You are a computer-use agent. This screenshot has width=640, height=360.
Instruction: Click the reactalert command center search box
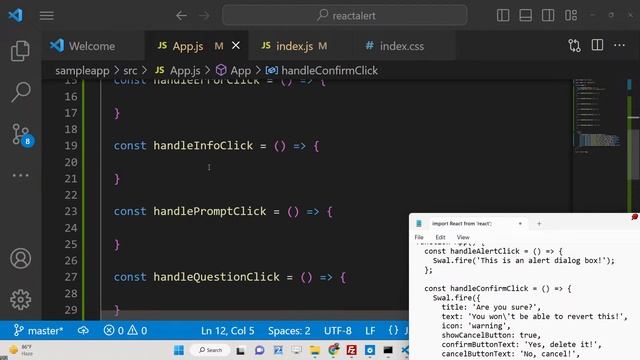[345, 16]
